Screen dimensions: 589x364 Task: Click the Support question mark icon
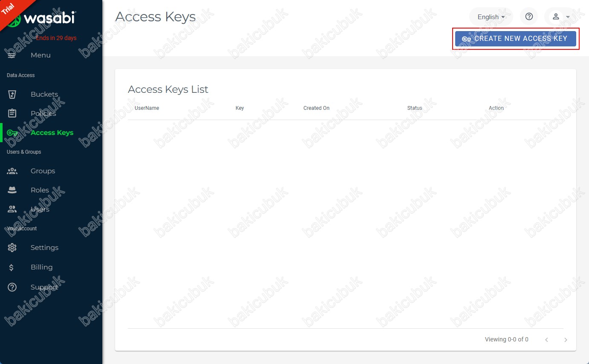point(12,287)
